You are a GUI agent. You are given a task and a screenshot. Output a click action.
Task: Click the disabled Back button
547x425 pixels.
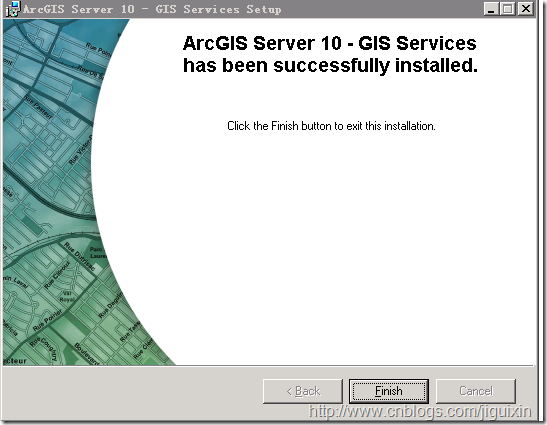(302, 391)
